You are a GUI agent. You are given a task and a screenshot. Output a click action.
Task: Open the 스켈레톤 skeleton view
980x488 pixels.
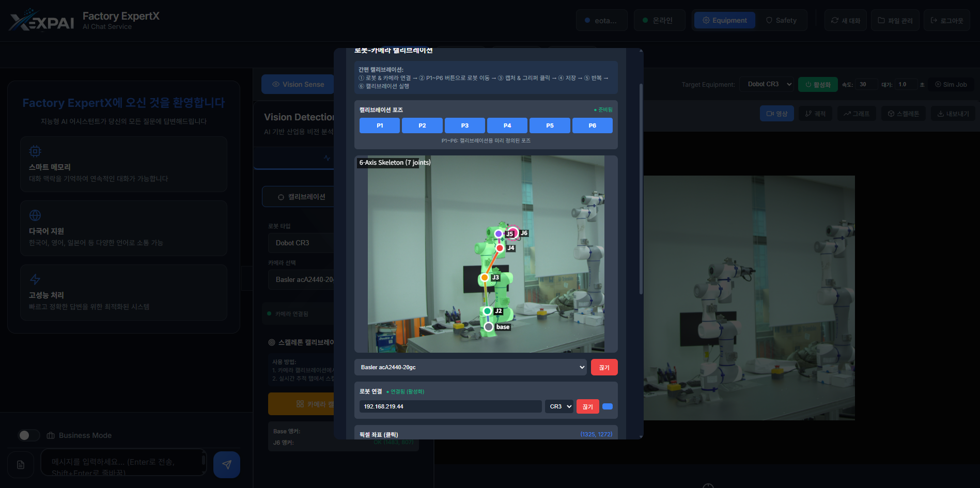903,113
